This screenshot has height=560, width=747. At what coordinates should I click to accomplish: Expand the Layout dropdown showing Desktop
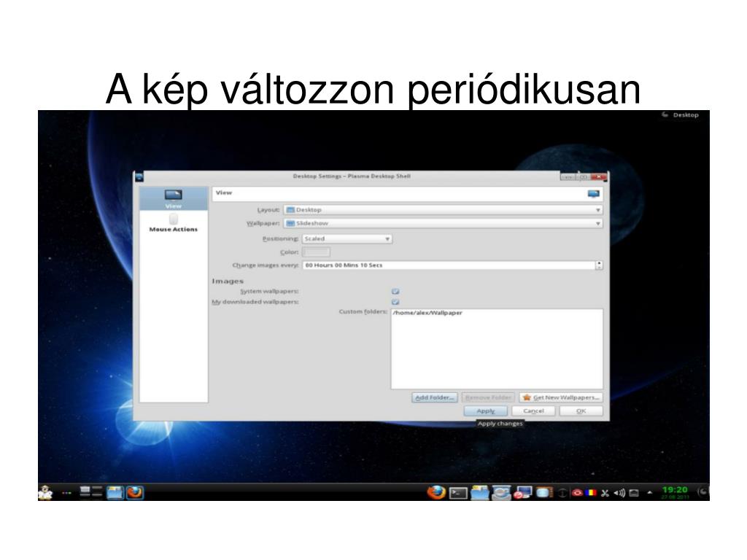[443, 210]
